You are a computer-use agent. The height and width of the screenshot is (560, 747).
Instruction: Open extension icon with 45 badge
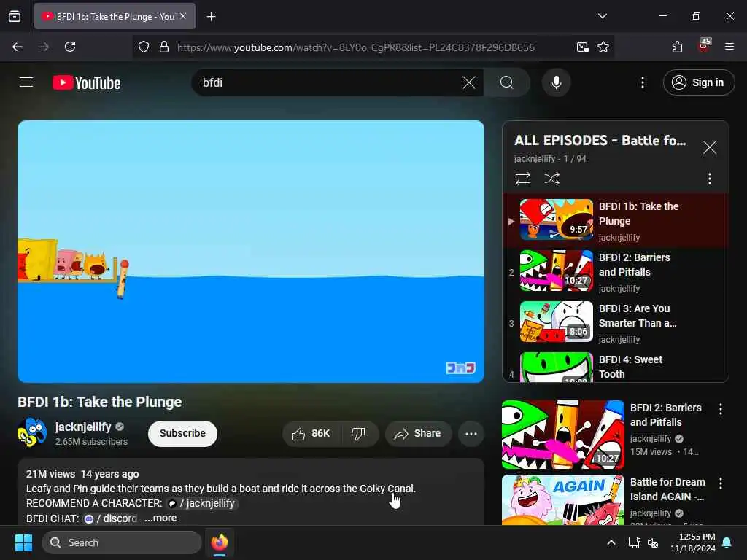[704, 46]
